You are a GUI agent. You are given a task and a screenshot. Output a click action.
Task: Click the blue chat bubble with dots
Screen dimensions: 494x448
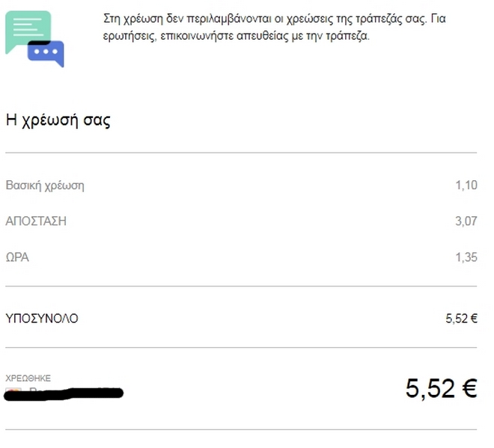click(x=46, y=54)
